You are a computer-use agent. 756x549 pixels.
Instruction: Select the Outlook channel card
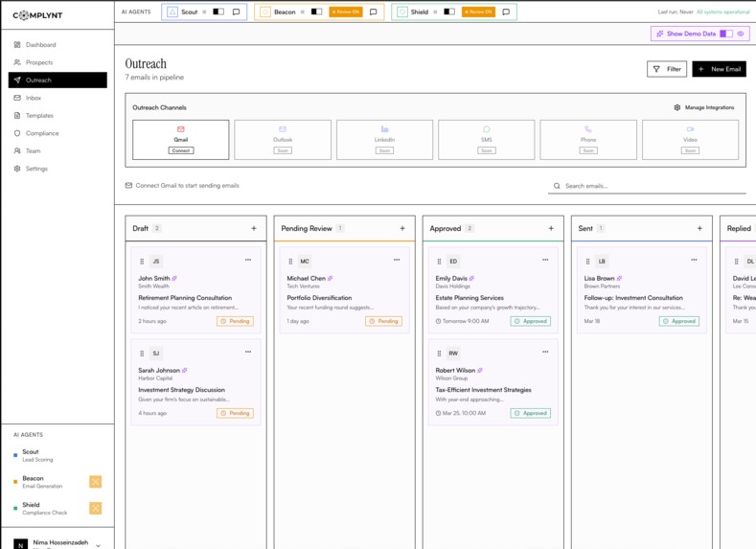point(283,140)
